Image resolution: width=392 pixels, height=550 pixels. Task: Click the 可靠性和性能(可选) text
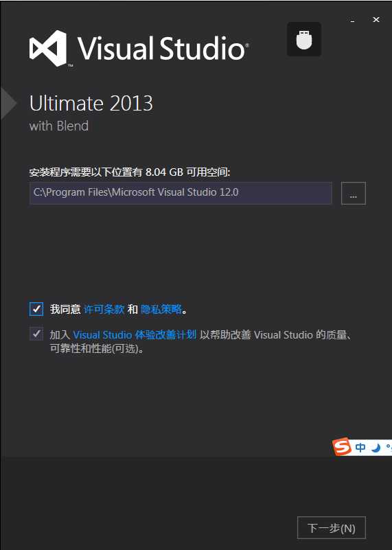click(96, 349)
